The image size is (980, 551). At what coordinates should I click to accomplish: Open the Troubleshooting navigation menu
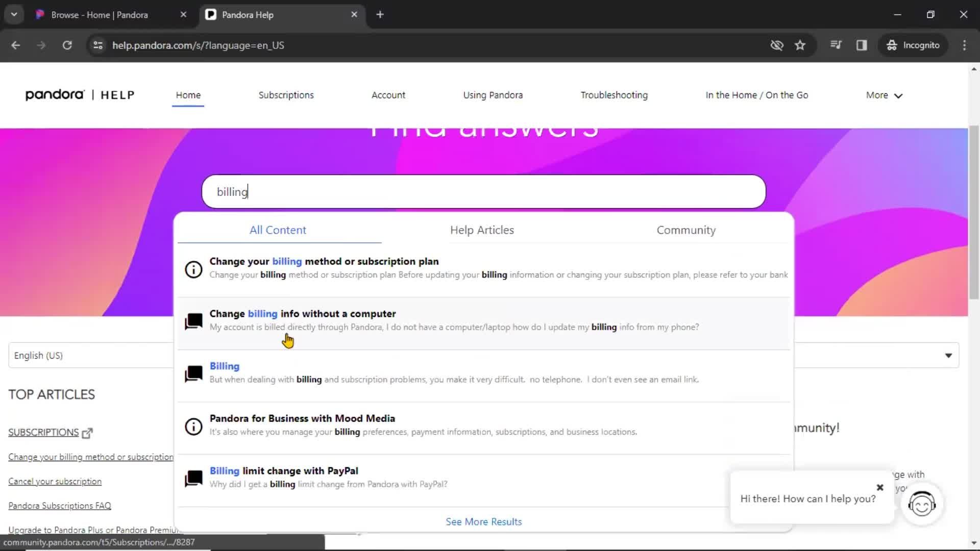[x=614, y=95]
